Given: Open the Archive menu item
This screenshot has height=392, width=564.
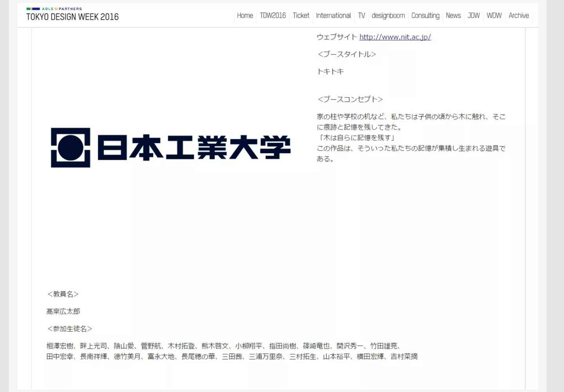Looking at the screenshot, I should click(519, 16).
